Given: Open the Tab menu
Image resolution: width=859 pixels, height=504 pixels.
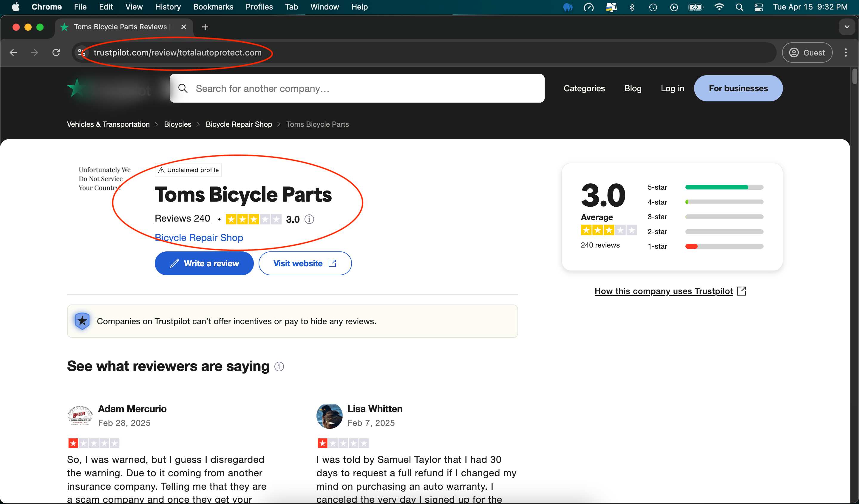Looking at the screenshot, I should pos(291,7).
